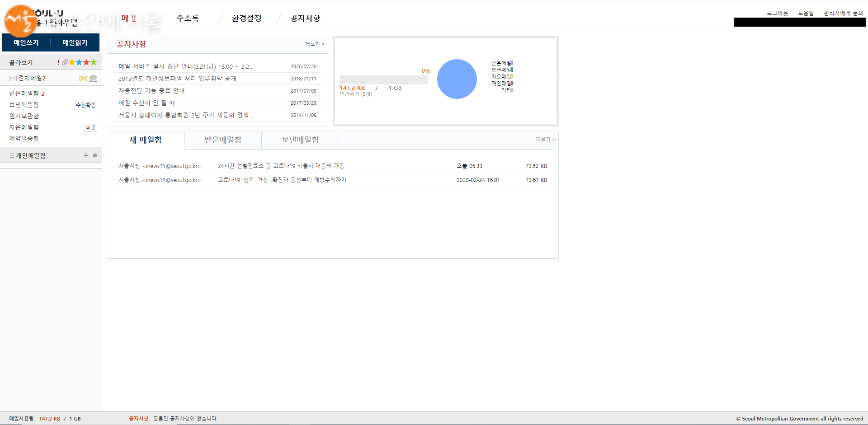Show unread mail via yellow envelope icon
The height and width of the screenshot is (425, 868).
click(x=83, y=79)
